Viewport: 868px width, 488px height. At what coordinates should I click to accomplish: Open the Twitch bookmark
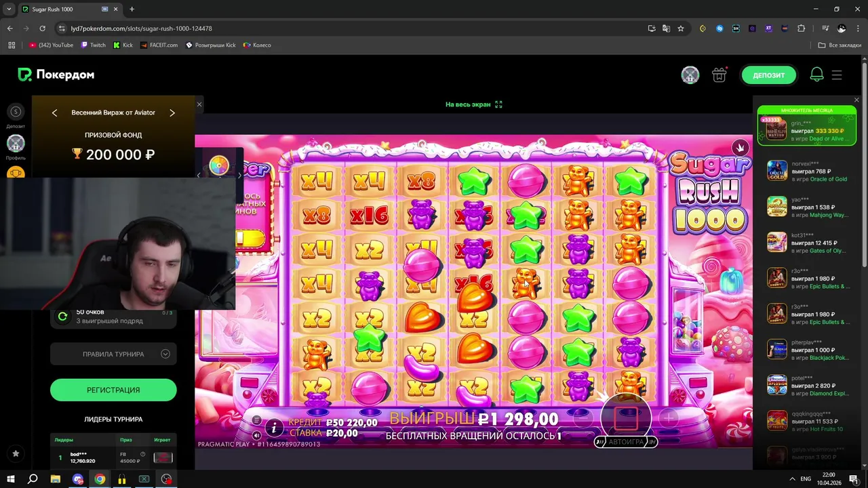(x=93, y=45)
